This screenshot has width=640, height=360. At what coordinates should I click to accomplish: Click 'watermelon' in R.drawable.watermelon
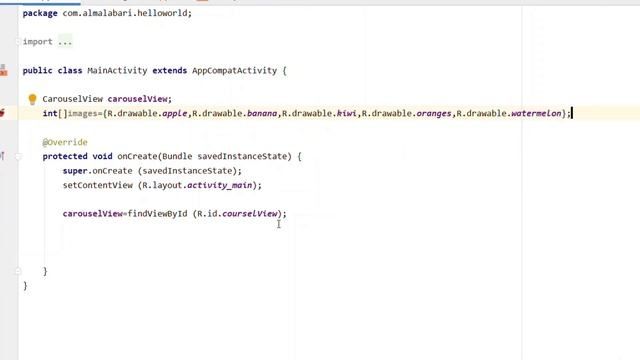click(x=536, y=113)
